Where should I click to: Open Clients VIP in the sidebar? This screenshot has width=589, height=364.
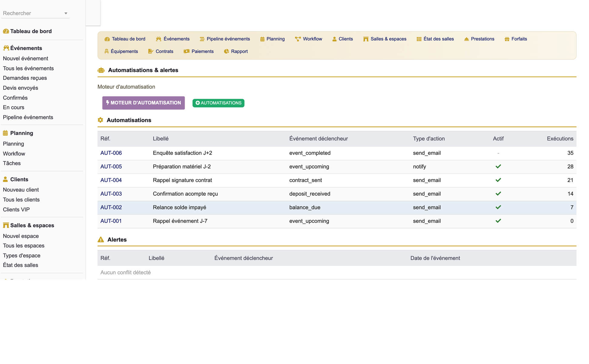coord(16,210)
